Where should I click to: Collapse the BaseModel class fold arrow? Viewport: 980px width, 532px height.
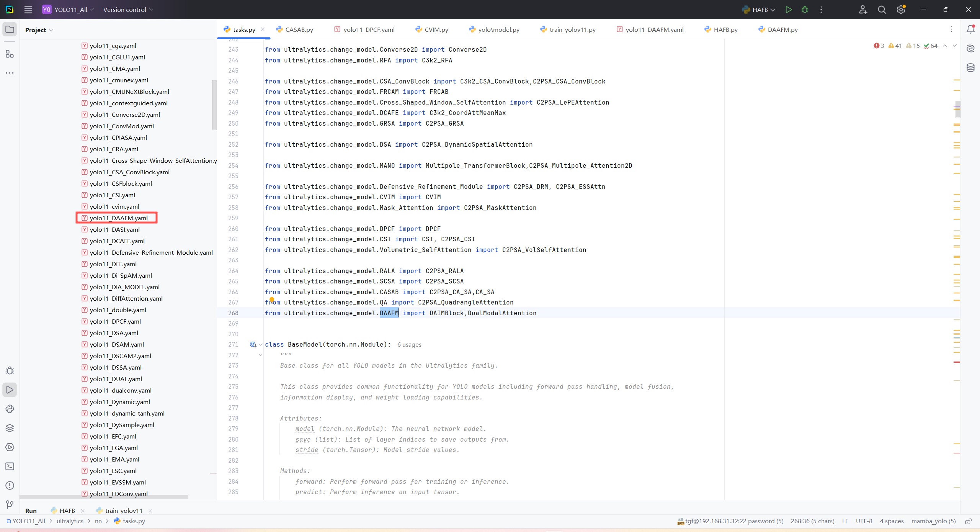coord(261,345)
